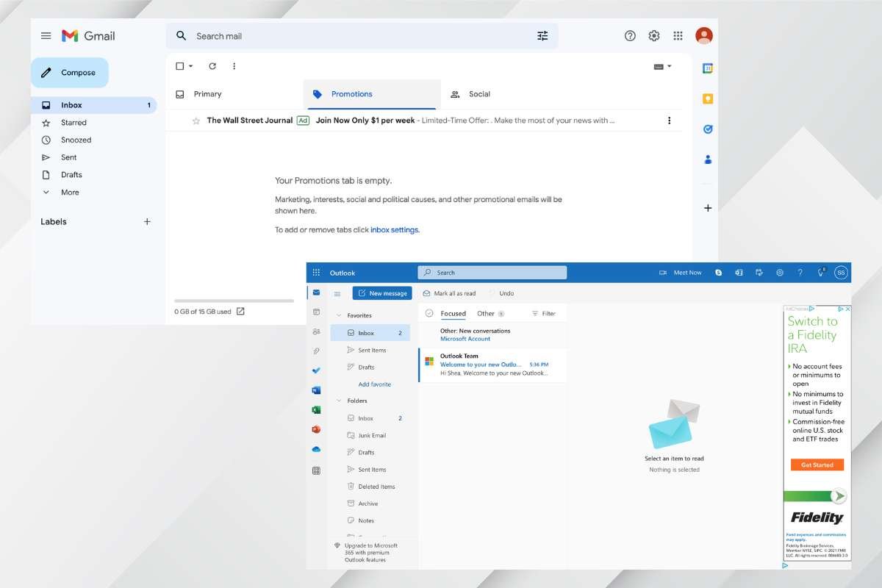
Task: Open the Calendar icon in Outlook sidebar
Action: [316, 312]
